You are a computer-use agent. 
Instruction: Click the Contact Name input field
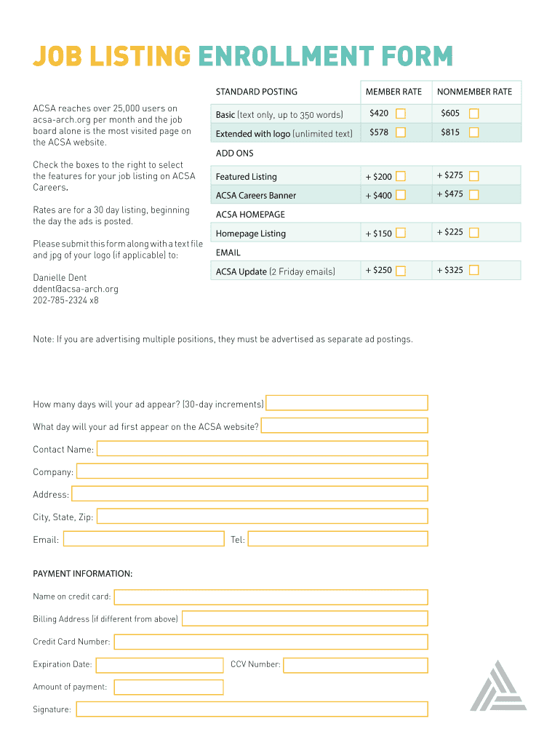click(x=262, y=449)
